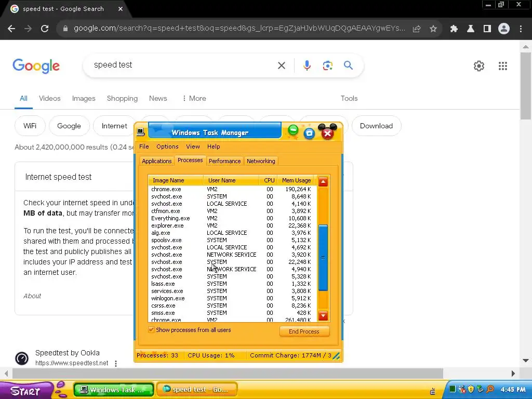This screenshot has width=532, height=399.
Task: Select the Processes tab
Action: 190,160
